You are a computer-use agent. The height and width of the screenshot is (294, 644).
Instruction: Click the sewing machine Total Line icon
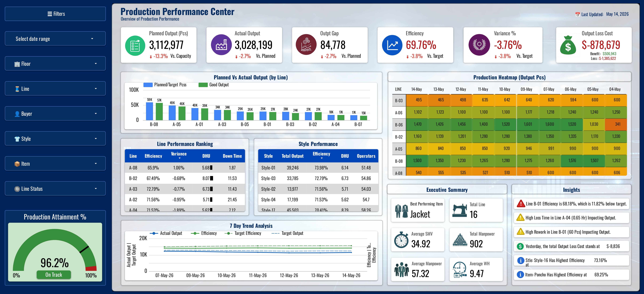[459, 210]
